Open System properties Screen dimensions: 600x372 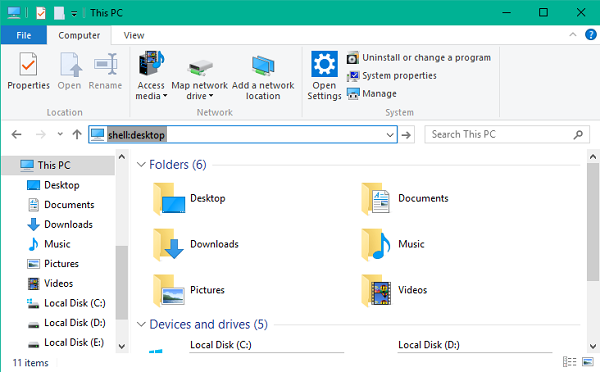pyautogui.click(x=391, y=76)
